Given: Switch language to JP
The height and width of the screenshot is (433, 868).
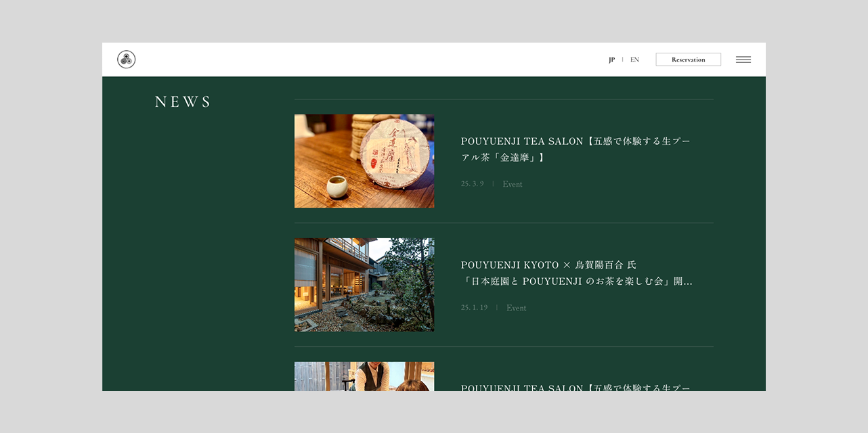Looking at the screenshot, I should [611, 60].
